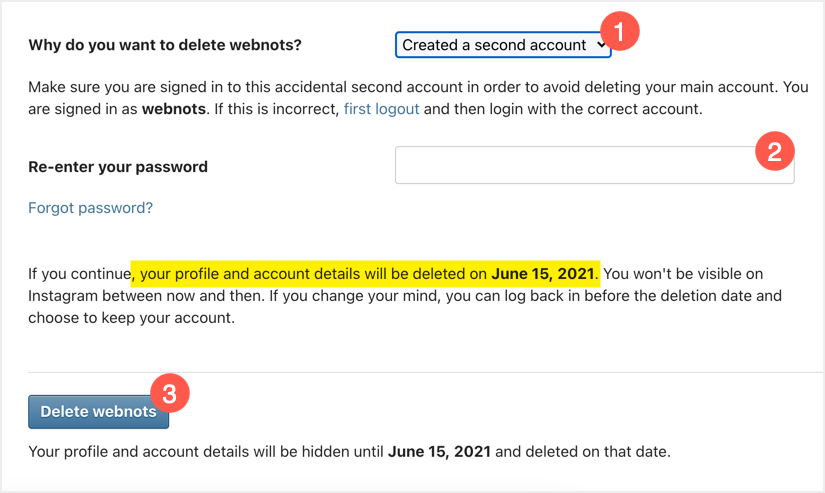This screenshot has height=493, width=825.
Task: Open the deletion reason dropdown
Action: (x=502, y=45)
